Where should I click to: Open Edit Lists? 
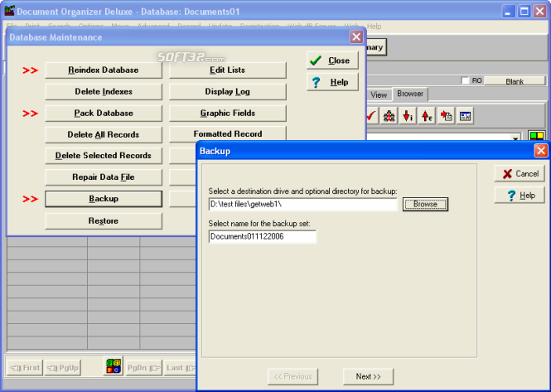pos(227,70)
